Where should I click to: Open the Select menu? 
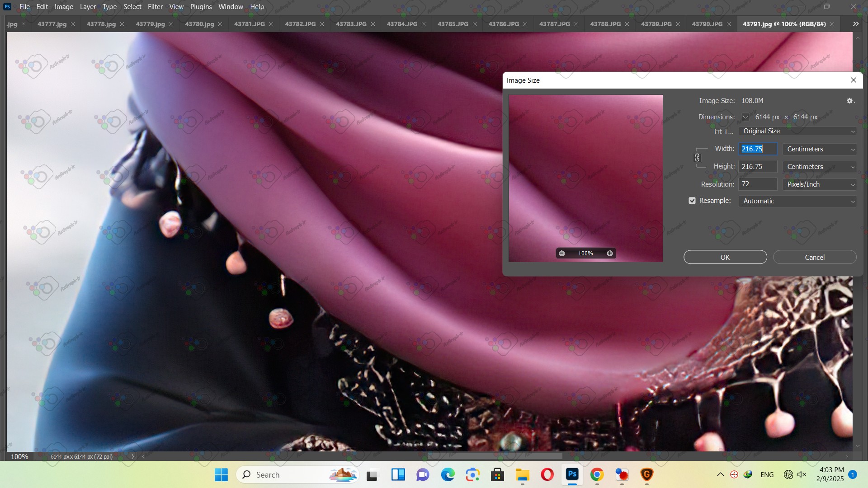click(132, 7)
